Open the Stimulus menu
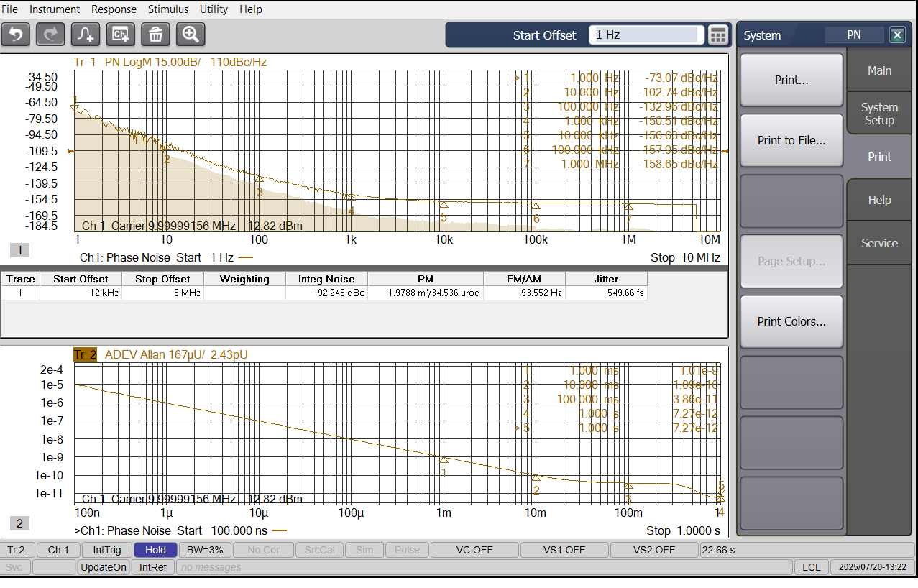The image size is (918, 588). tap(168, 9)
